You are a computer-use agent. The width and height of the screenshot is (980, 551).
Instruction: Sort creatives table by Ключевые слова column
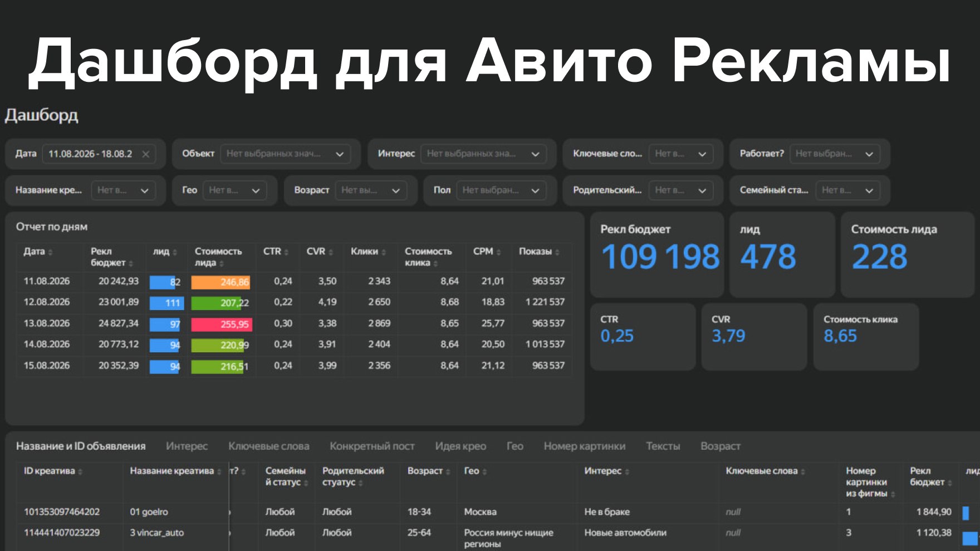coord(766,471)
